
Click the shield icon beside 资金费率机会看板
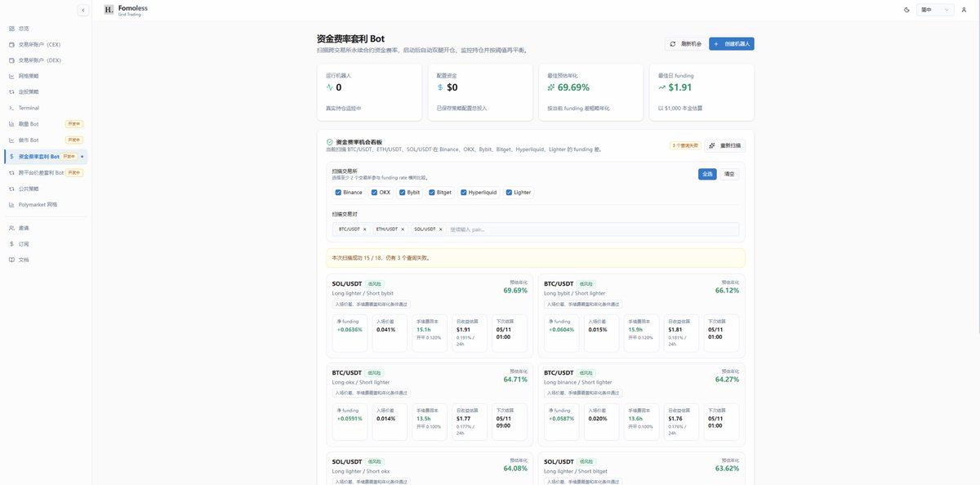point(330,142)
